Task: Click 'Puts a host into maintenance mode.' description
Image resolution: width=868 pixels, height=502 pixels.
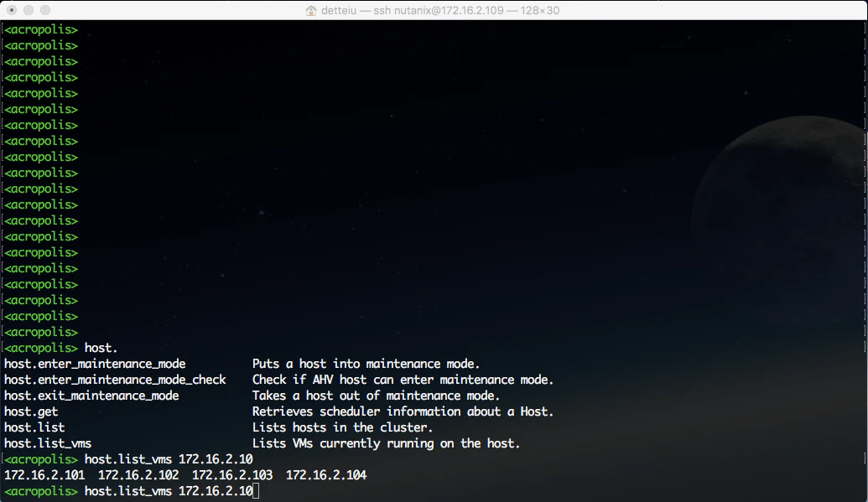Action: pos(366,364)
